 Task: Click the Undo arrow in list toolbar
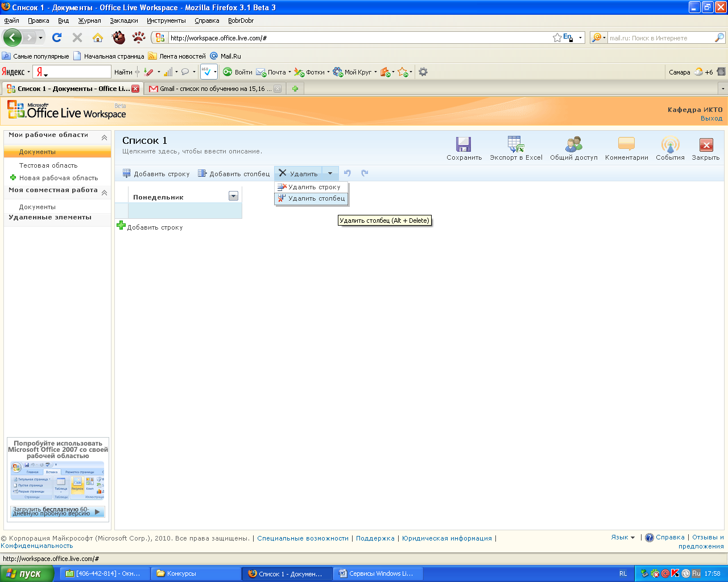click(348, 173)
